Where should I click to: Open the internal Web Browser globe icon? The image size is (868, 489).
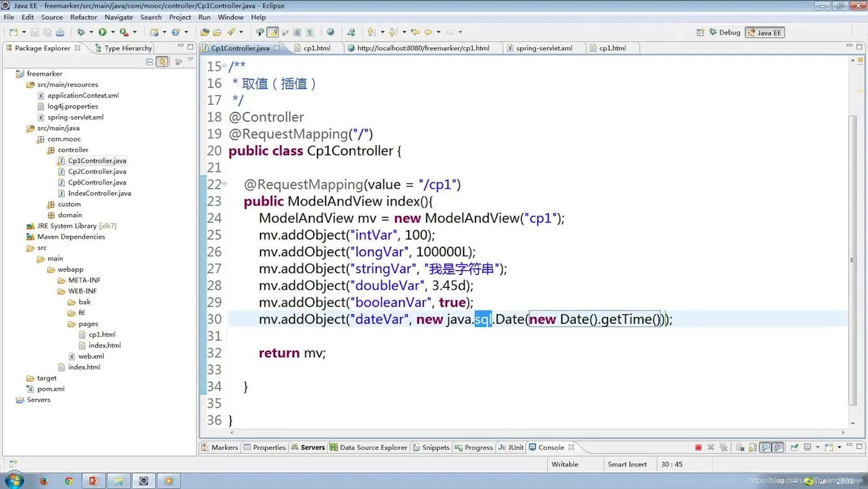click(x=330, y=32)
